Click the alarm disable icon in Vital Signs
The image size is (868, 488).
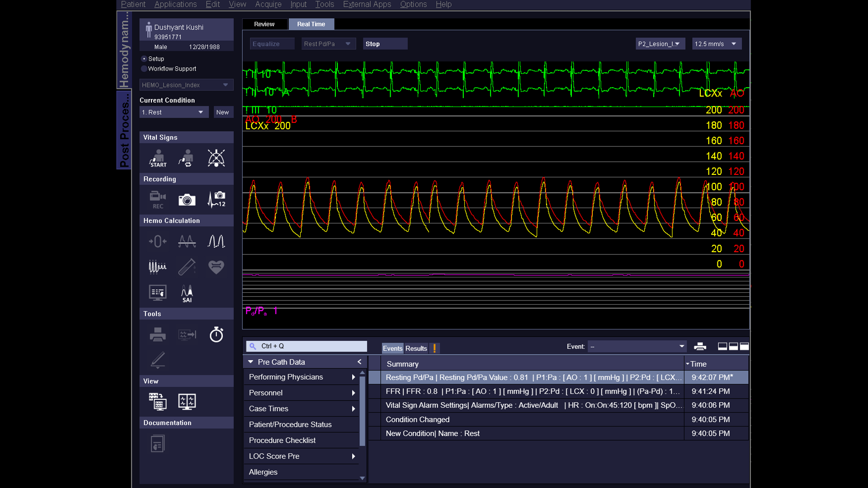217,157
